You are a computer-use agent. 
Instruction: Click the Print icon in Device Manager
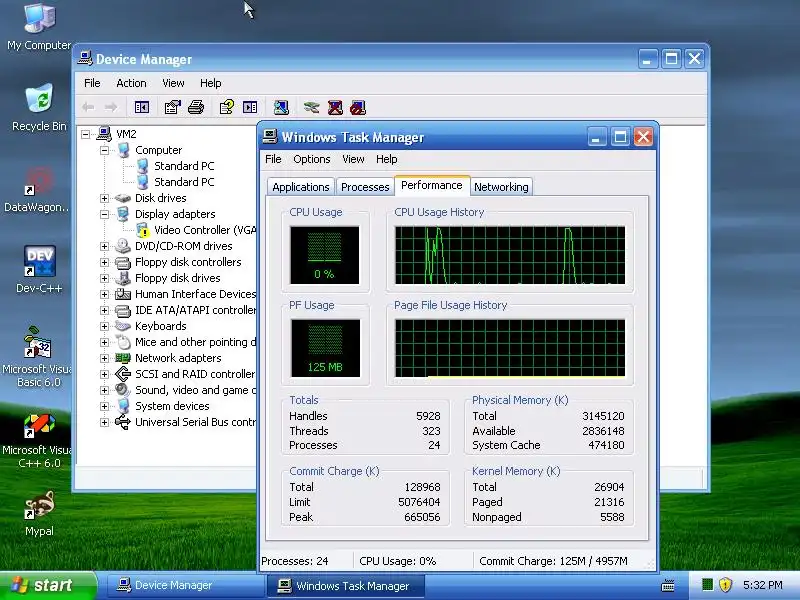(196, 107)
